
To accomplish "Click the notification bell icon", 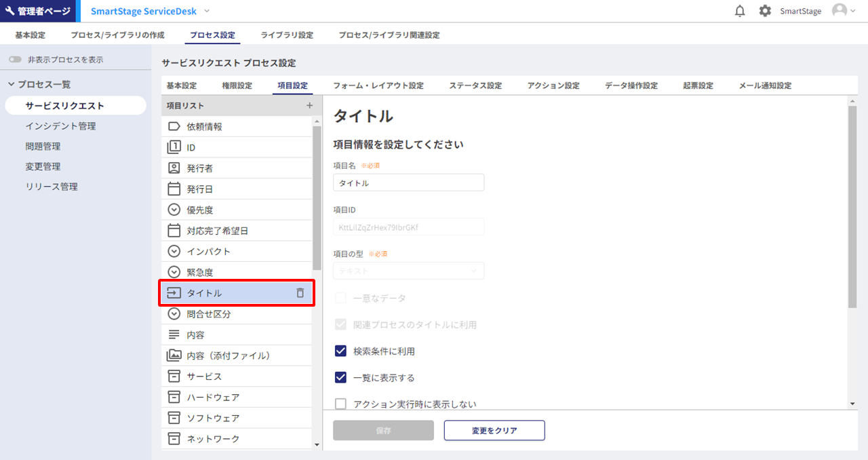I will click(x=740, y=11).
